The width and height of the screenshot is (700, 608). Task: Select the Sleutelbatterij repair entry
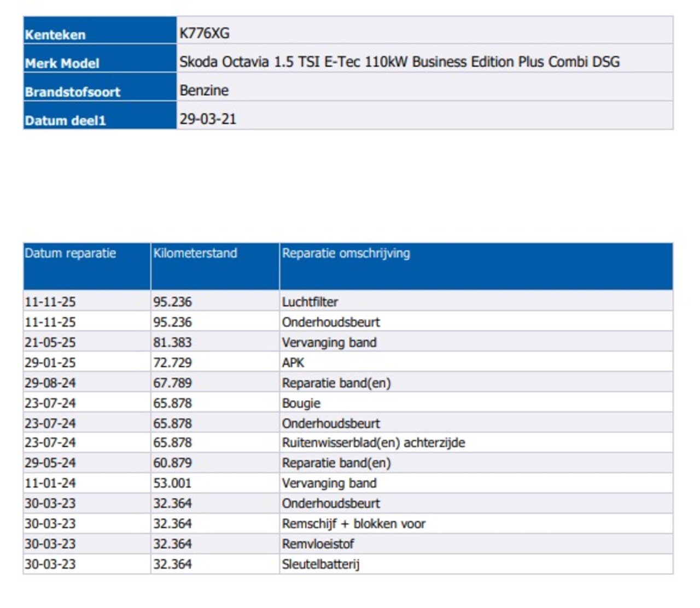pyautogui.click(x=320, y=564)
